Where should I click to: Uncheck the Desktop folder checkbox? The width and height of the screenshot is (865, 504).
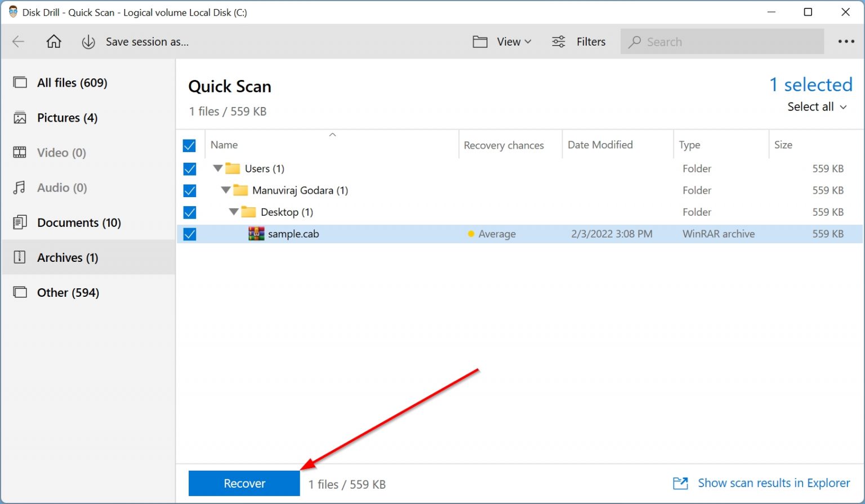190,212
